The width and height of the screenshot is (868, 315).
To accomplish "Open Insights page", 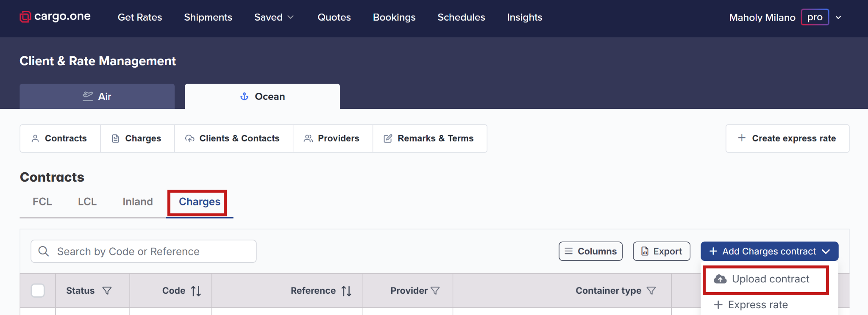I will [x=525, y=17].
